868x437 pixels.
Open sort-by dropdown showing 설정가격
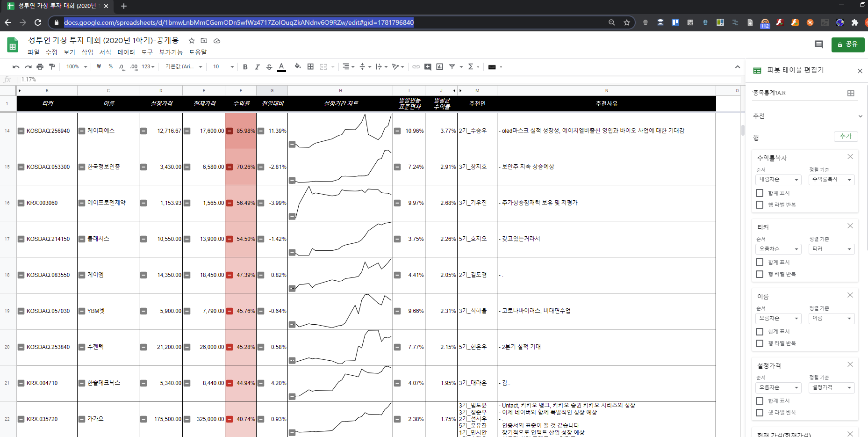[x=832, y=387]
